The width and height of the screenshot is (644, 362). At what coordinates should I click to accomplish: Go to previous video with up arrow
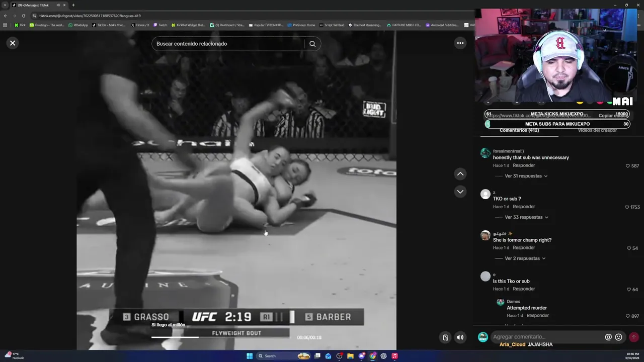click(x=460, y=174)
